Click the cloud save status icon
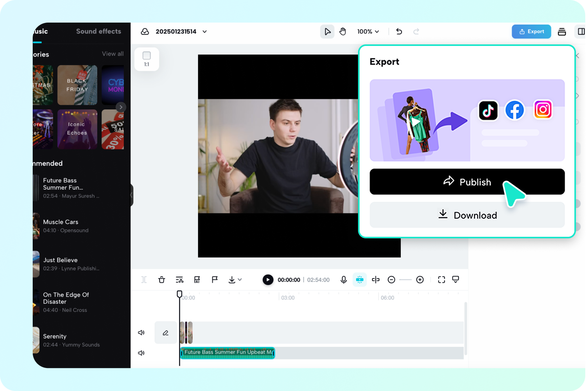 [145, 32]
